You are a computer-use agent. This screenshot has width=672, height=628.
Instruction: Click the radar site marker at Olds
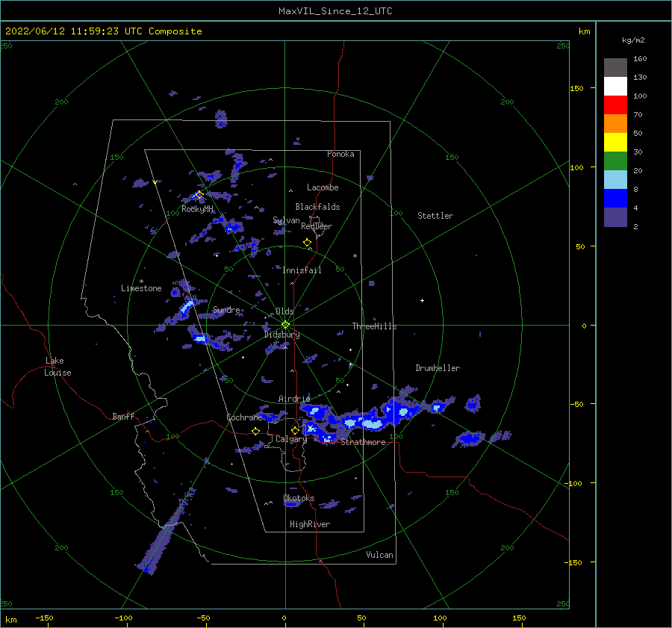(285, 325)
